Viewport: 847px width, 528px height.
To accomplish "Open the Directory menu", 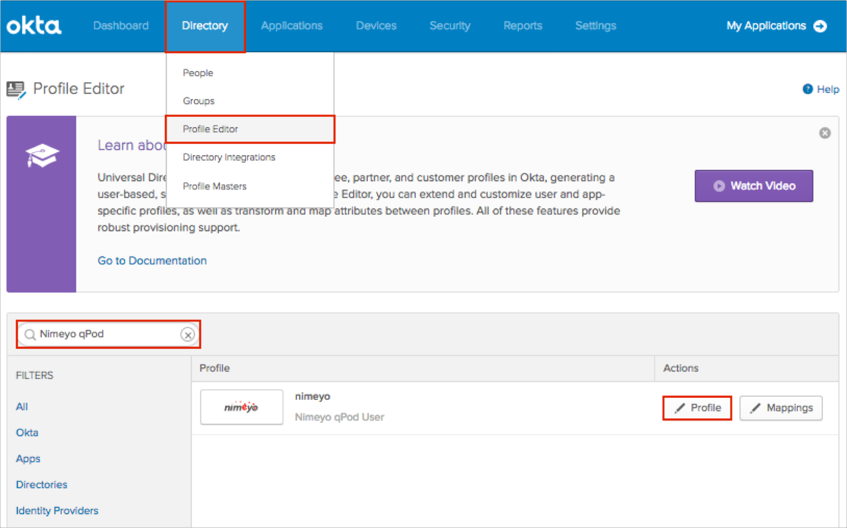I will pyautogui.click(x=205, y=26).
